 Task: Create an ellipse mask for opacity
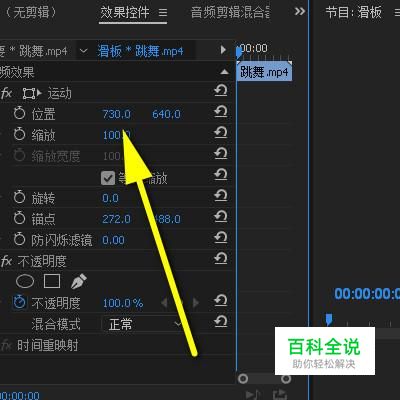point(25,281)
